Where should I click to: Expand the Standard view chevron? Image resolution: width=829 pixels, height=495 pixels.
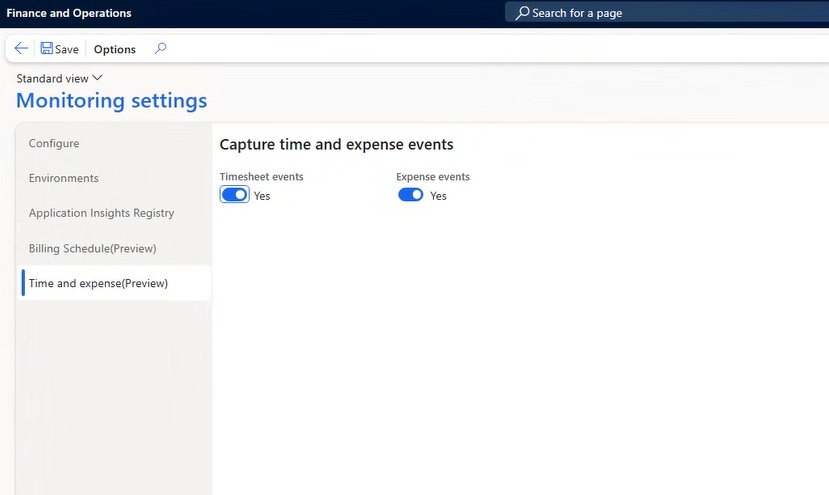pos(97,78)
